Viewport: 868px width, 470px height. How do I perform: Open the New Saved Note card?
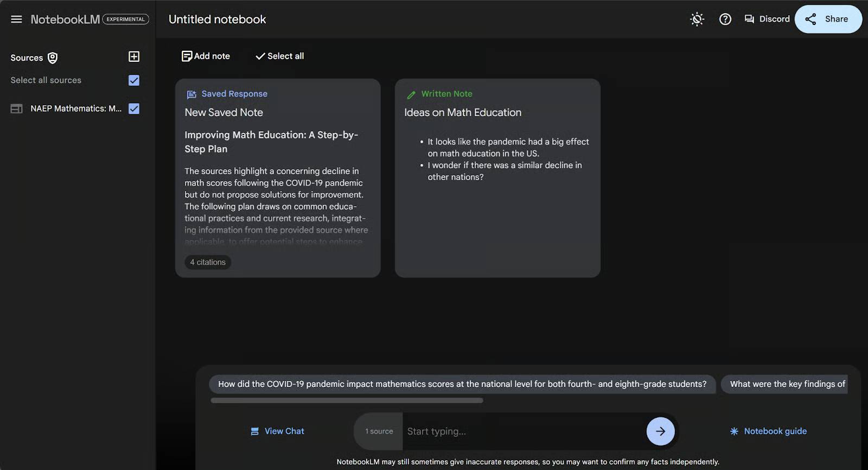point(278,178)
